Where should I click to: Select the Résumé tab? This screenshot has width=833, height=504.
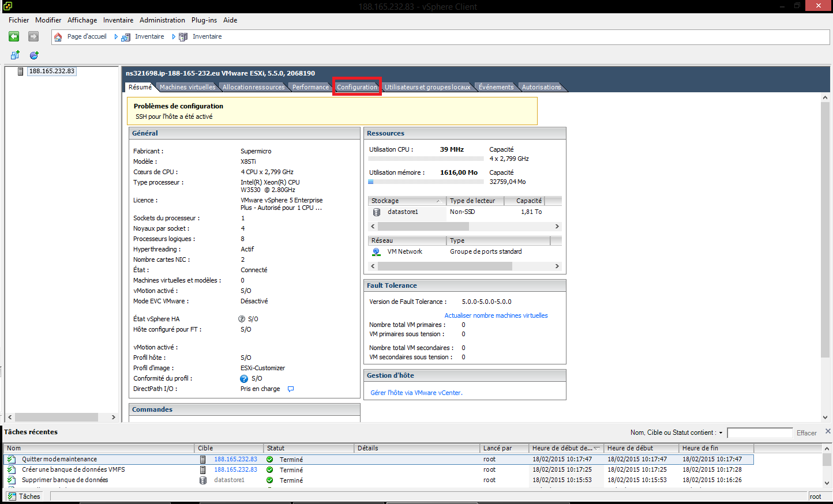point(140,87)
